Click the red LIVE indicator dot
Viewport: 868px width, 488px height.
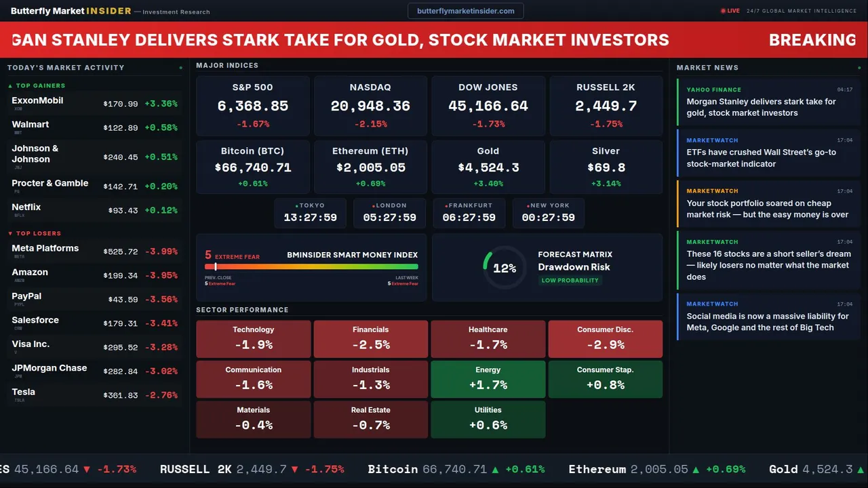point(723,11)
